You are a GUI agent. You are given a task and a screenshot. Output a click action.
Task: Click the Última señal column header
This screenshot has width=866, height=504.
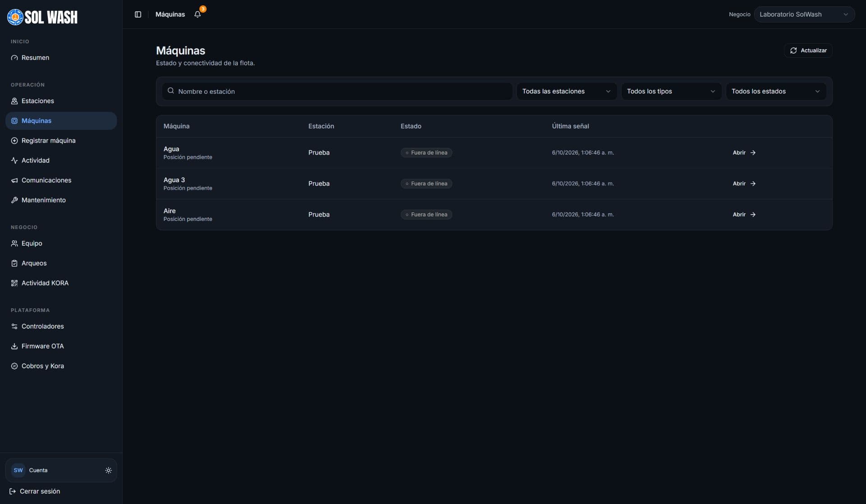570,126
